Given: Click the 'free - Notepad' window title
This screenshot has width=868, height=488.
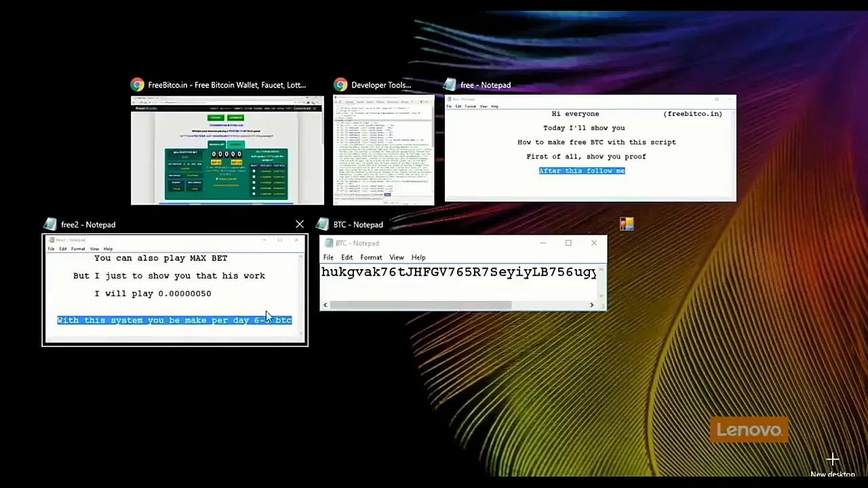Looking at the screenshot, I should pyautogui.click(x=486, y=85).
